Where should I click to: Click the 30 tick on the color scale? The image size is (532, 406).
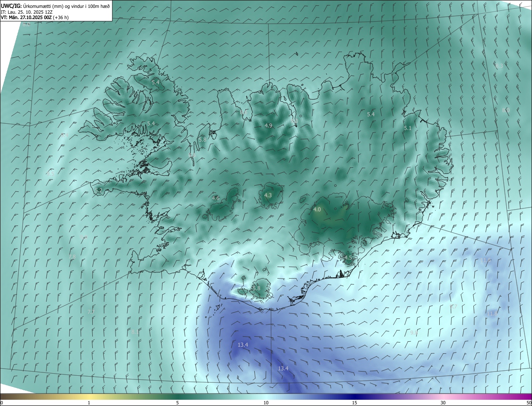pos(443,403)
